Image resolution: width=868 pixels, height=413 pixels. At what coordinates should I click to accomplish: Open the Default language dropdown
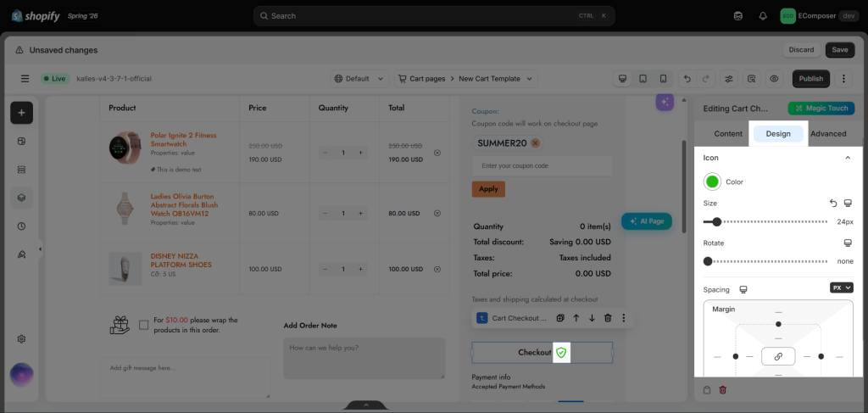[x=359, y=79]
